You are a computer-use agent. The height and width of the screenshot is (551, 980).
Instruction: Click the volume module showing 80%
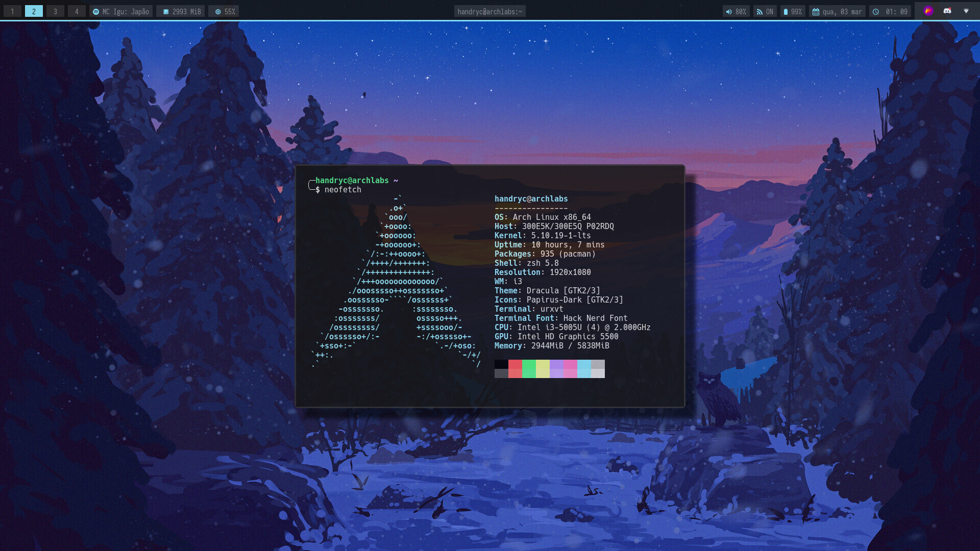736,11
